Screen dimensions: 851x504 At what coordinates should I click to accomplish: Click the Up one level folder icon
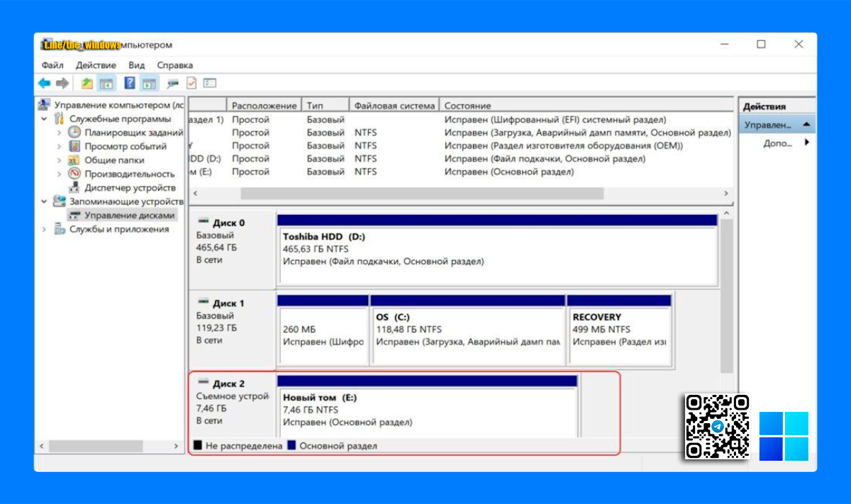coord(87,83)
